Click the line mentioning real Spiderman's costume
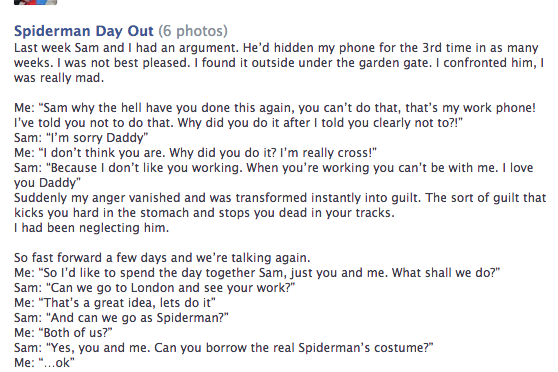This screenshot has width=558, height=372. pyautogui.click(x=224, y=347)
